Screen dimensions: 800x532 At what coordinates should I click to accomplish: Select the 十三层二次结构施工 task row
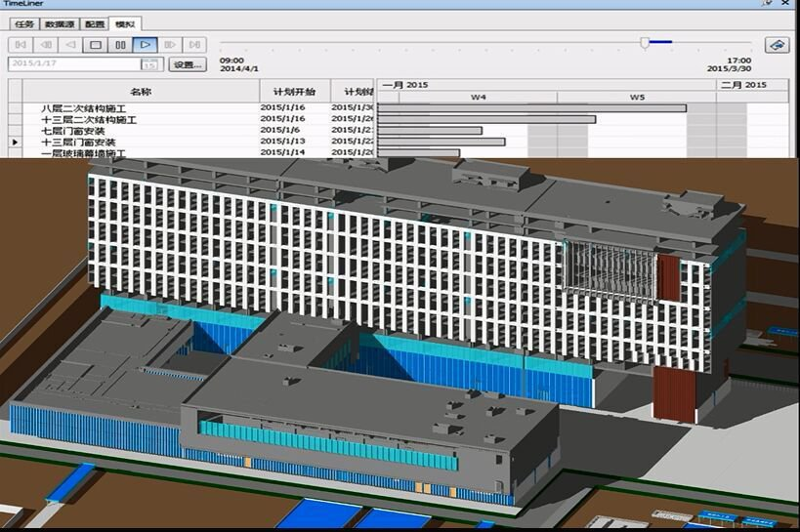[190, 119]
